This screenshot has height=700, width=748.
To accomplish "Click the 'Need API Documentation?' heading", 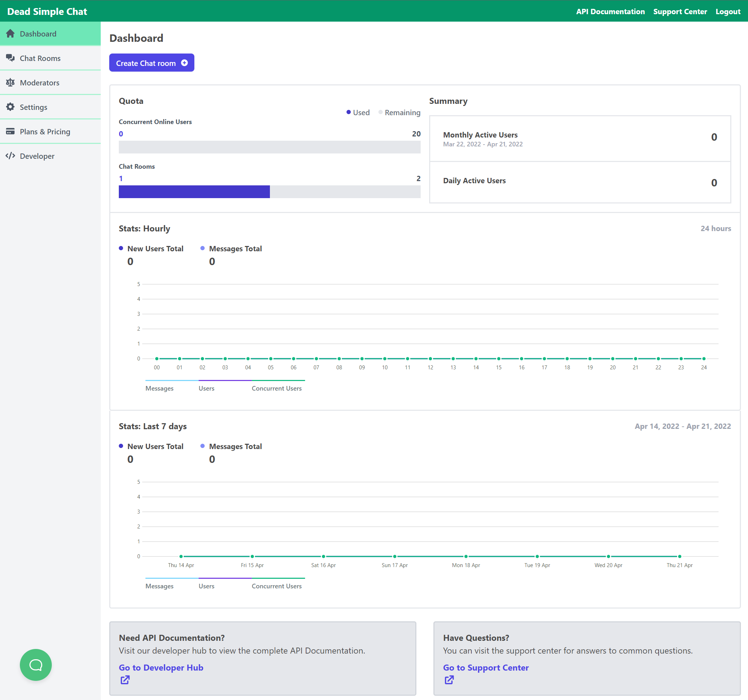I will tap(172, 638).
